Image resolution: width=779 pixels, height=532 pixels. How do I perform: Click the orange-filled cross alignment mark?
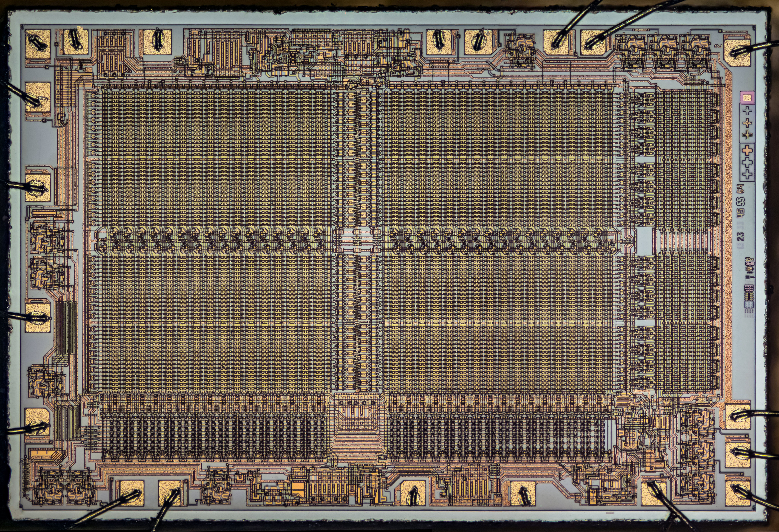[x=747, y=151]
